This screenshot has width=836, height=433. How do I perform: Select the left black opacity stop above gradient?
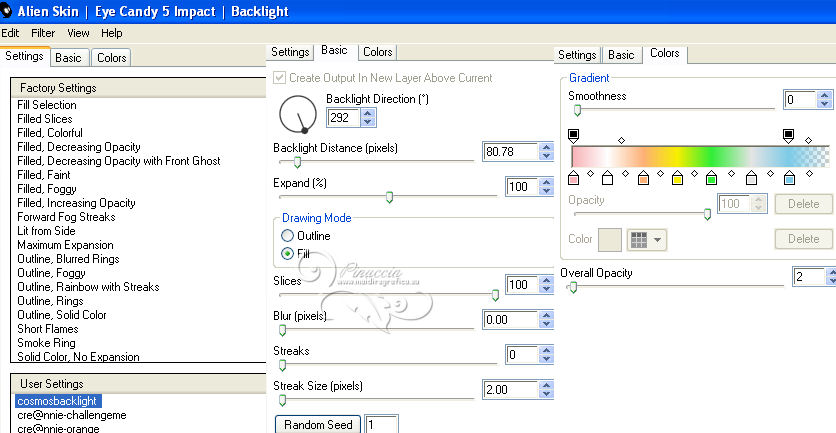pos(574,136)
